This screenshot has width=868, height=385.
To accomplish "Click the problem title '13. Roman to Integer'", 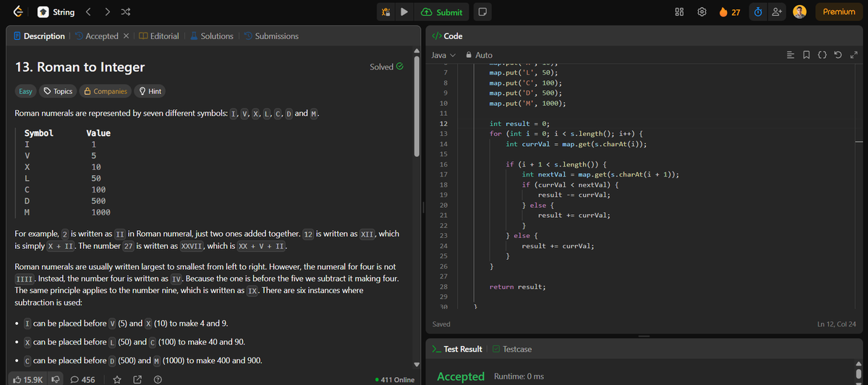I will (x=80, y=67).
